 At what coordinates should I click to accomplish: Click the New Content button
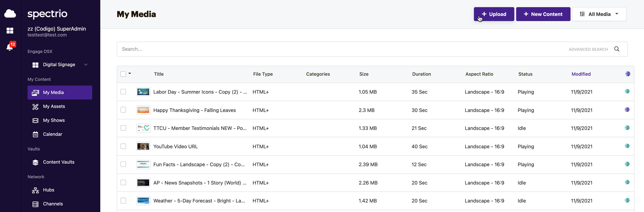click(543, 14)
